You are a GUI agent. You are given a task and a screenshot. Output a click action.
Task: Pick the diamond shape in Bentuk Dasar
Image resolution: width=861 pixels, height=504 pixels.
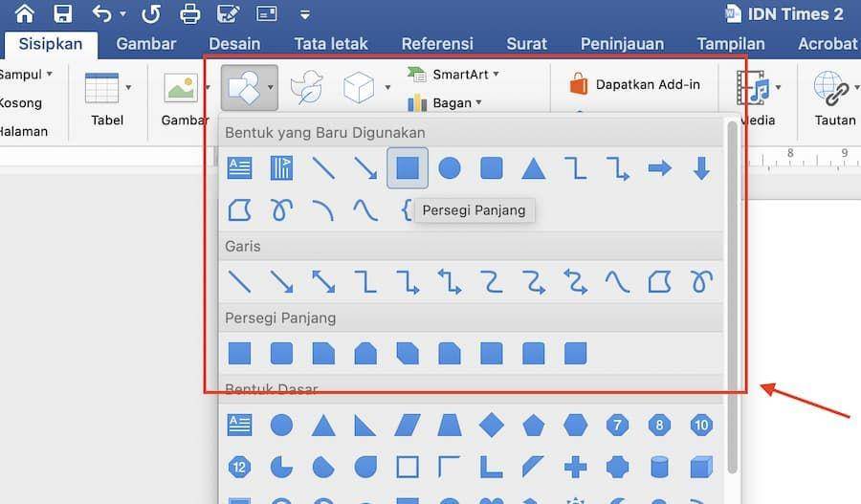[x=491, y=425]
